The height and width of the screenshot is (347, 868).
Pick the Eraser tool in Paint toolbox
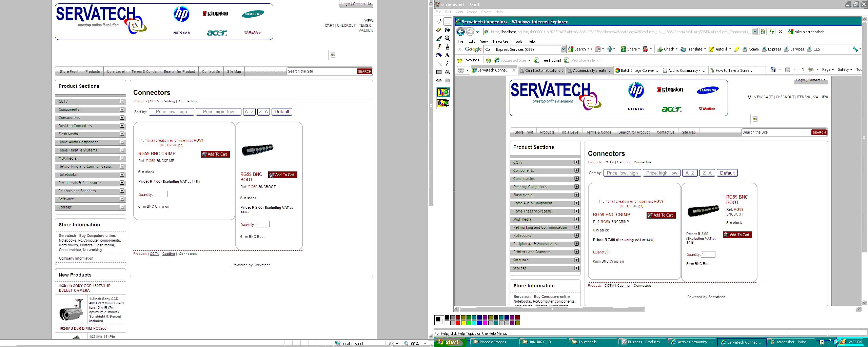click(x=439, y=30)
